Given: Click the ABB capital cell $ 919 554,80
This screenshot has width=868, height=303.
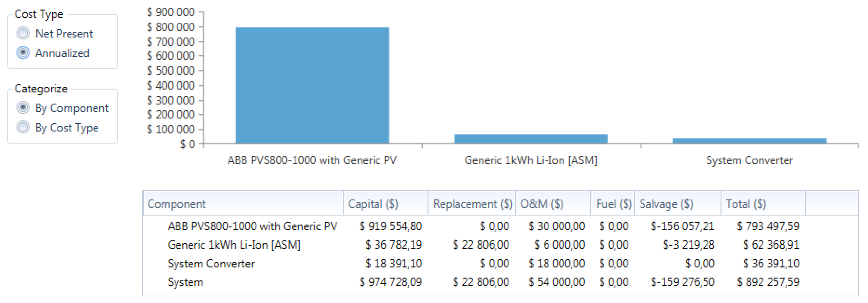Looking at the screenshot, I should pyautogui.click(x=390, y=226).
